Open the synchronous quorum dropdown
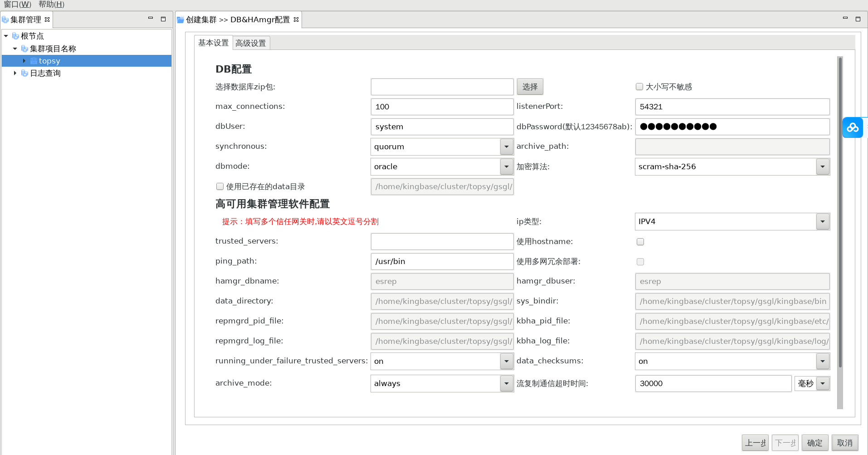Viewport: 868px width, 455px height. [506, 147]
